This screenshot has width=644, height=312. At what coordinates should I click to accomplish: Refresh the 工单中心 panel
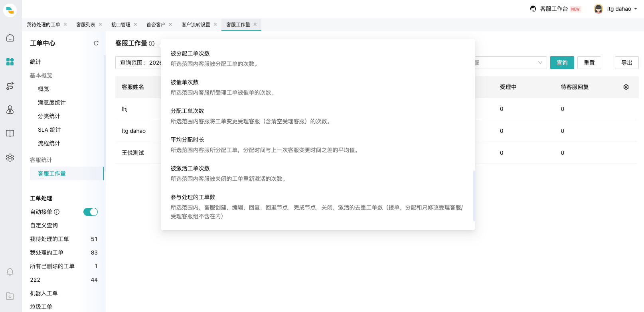(96, 43)
